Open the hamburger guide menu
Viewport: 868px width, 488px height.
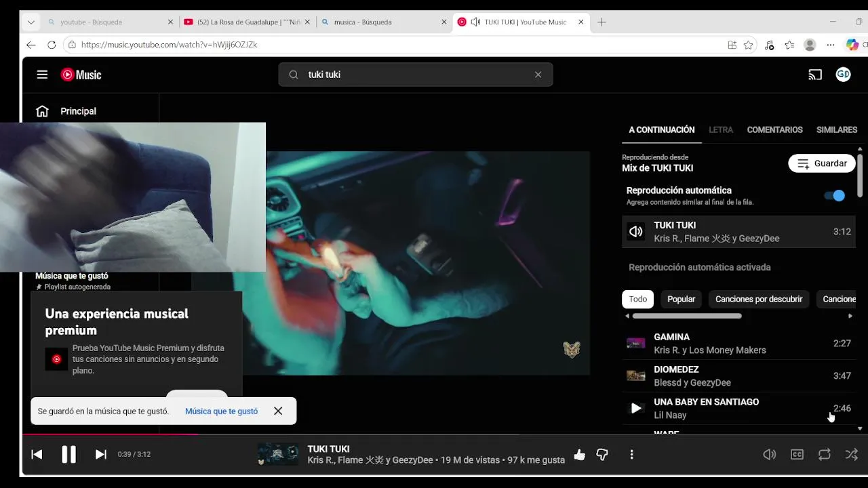click(x=42, y=75)
